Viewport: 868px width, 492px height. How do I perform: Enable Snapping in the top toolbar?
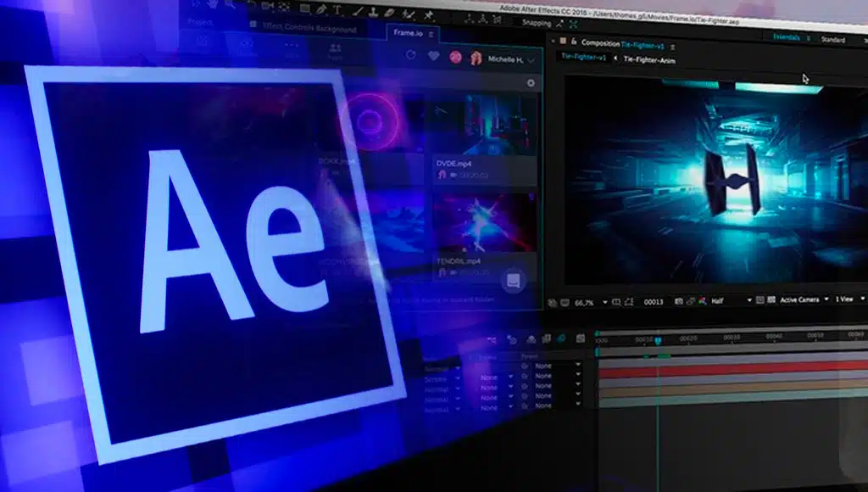(x=536, y=24)
